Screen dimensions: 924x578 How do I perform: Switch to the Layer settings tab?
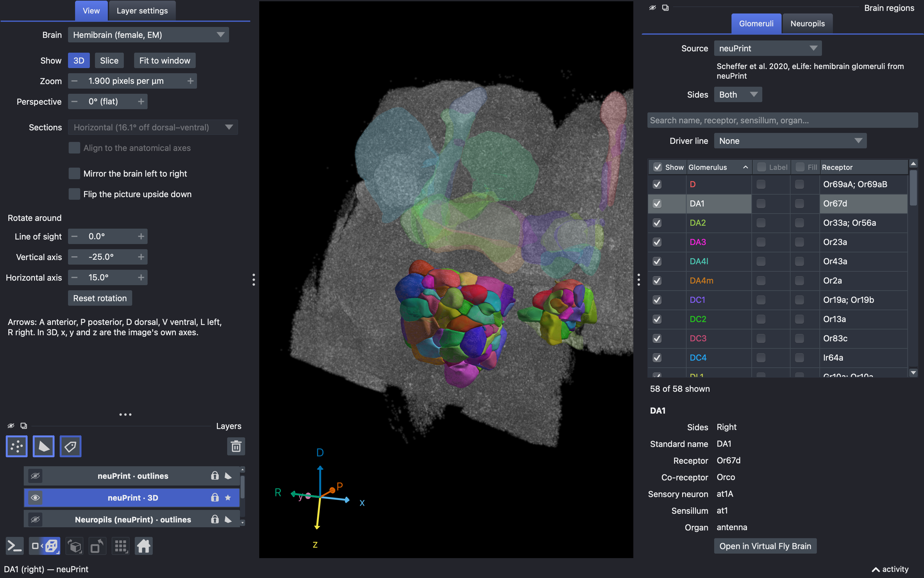[142, 11]
